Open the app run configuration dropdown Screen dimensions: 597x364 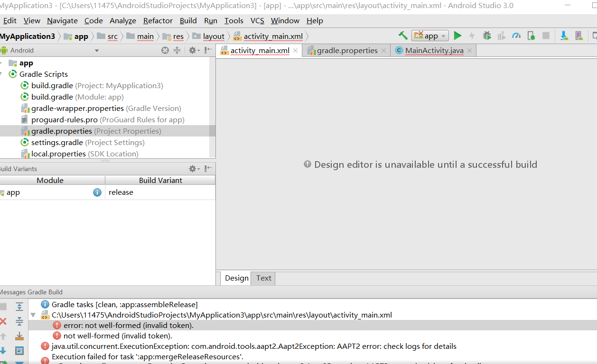tap(430, 36)
